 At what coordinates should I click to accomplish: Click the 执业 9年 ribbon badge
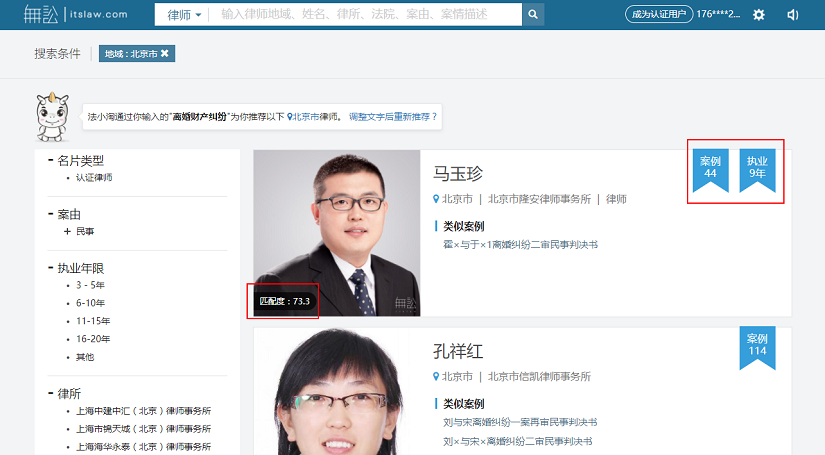click(758, 168)
